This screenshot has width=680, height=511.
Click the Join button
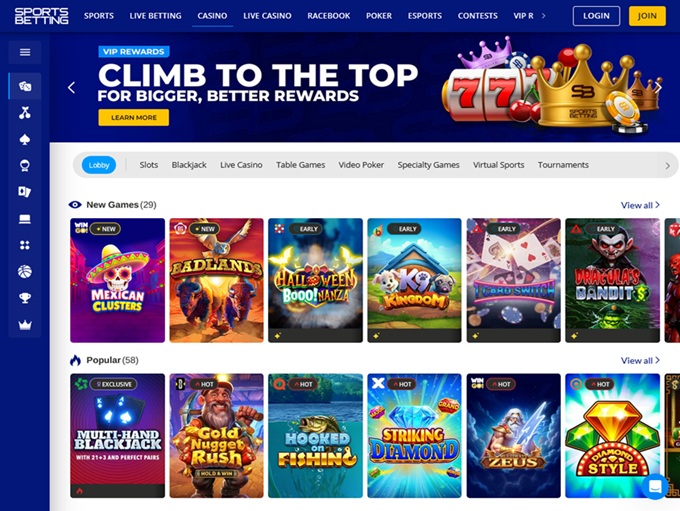point(647,16)
